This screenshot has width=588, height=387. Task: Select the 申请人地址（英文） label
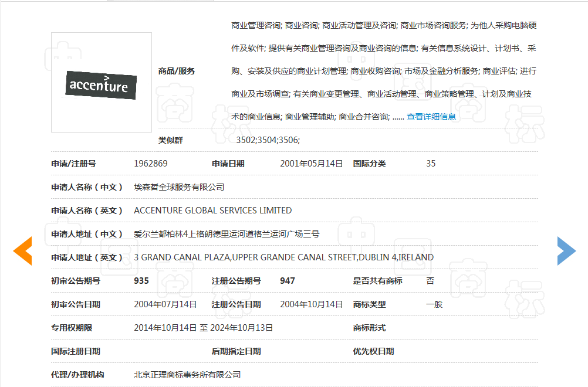point(87,257)
